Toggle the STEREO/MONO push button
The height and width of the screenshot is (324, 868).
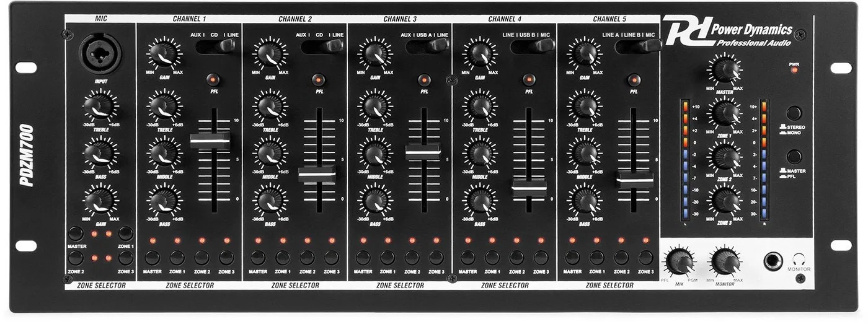(794, 113)
